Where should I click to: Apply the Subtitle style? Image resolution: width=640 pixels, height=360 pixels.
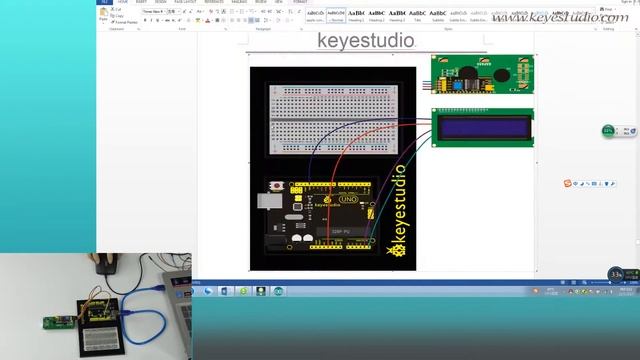click(x=438, y=15)
